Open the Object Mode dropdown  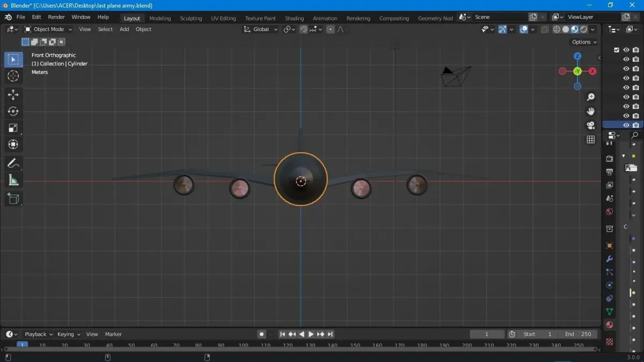point(48,29)
